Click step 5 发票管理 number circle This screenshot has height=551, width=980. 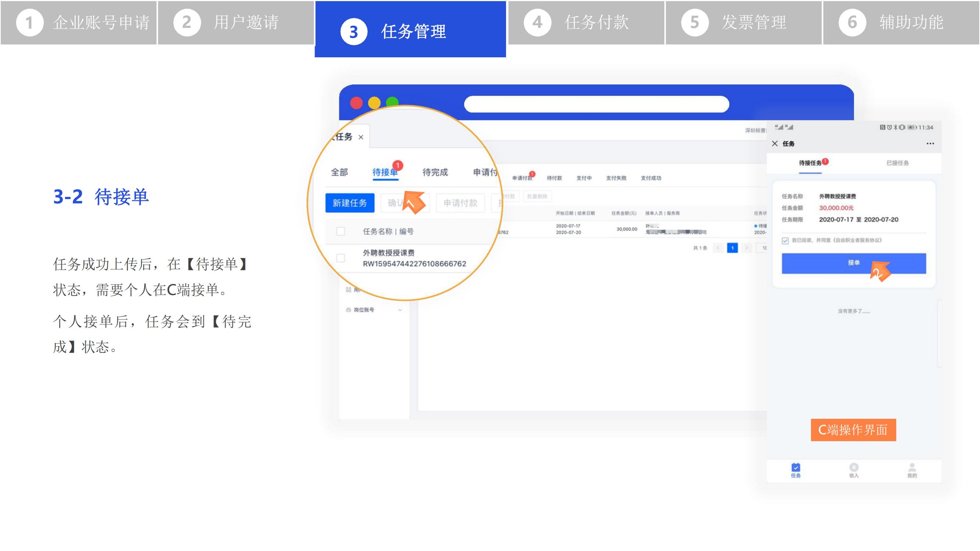coord(695,22)
